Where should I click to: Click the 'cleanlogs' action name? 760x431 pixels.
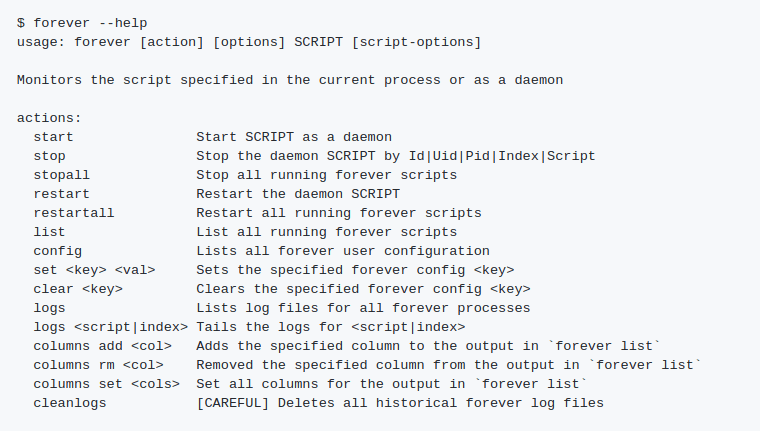(x=69, y=403)
